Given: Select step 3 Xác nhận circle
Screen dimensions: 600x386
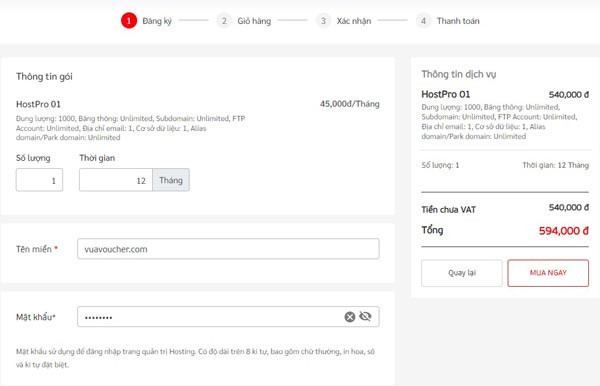Looking at the screenshot, I should pos(323,21).
